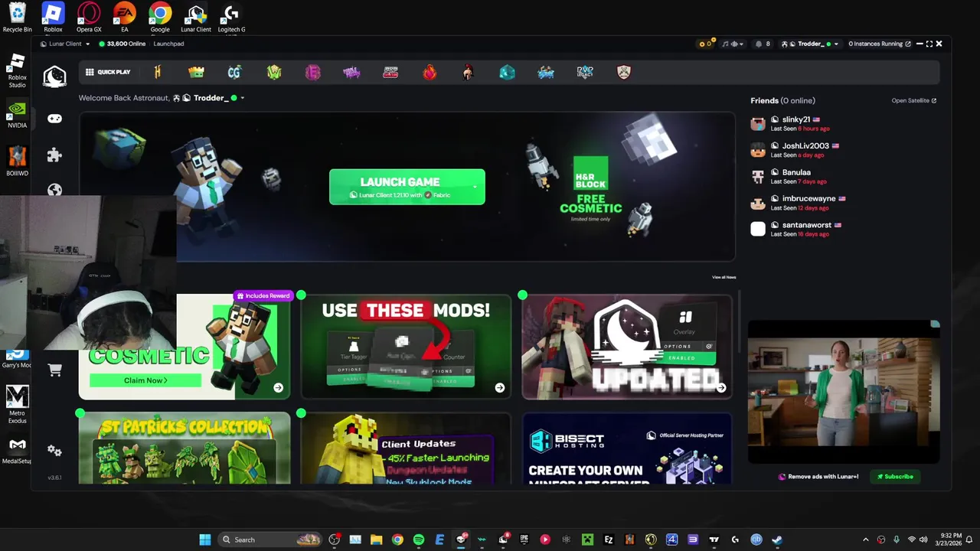Screen dimensions: 980x551
Task: Open friend slinky21 in the friends list
Action: tap(796, 124)
